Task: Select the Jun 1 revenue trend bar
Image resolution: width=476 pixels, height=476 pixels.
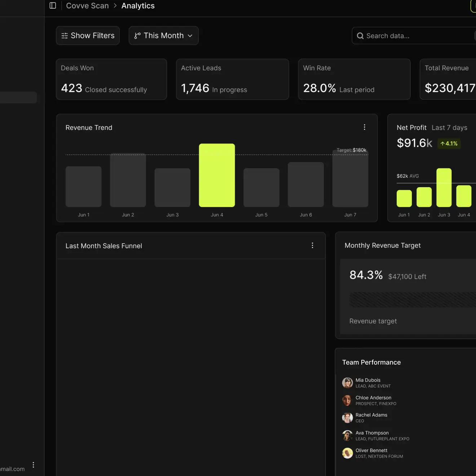Action: pyautogui.click(x=84, y=186)
